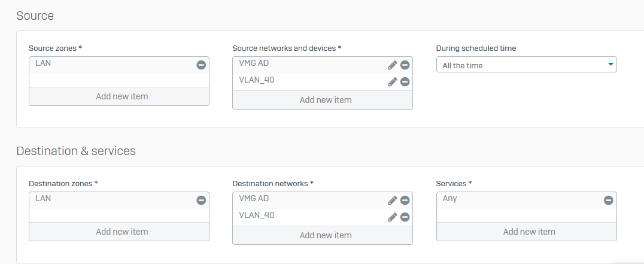Remove LAN from Source zones
Image resolution: width=644 pixels, height=264 pixels.
click(201, 65)
